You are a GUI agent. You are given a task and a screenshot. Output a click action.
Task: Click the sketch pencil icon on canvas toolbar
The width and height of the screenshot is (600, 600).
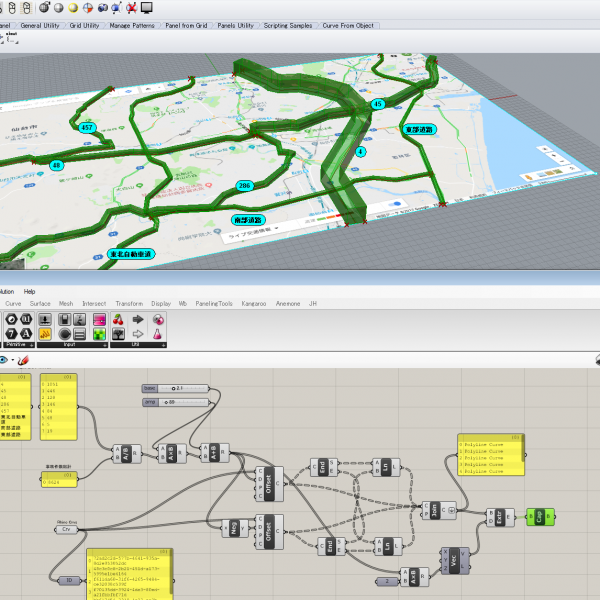[x=23, y=360]
